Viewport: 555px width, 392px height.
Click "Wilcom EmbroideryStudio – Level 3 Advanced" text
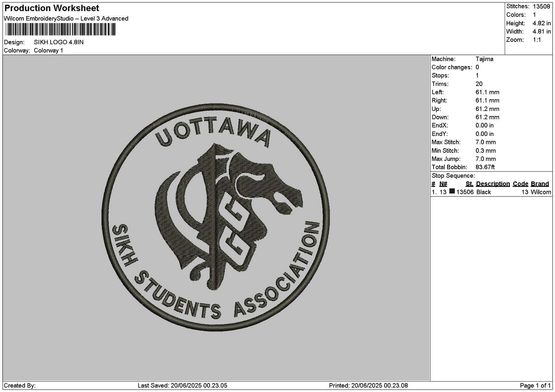pos(66,18)
